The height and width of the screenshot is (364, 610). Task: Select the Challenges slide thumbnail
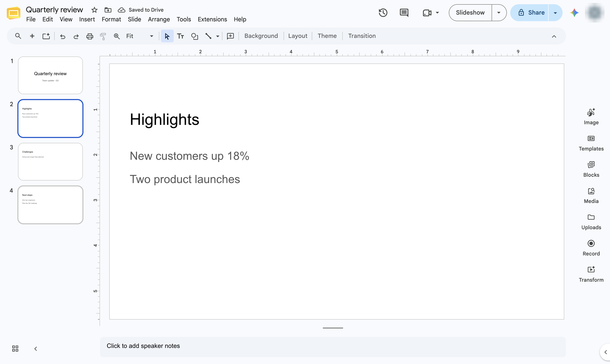(50, 162)
